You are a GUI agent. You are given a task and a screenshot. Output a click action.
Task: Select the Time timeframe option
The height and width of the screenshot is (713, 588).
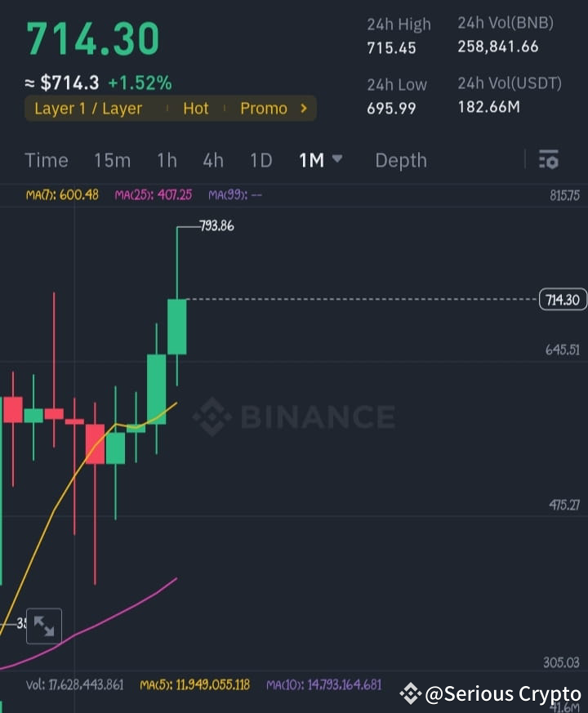[47, 160]
